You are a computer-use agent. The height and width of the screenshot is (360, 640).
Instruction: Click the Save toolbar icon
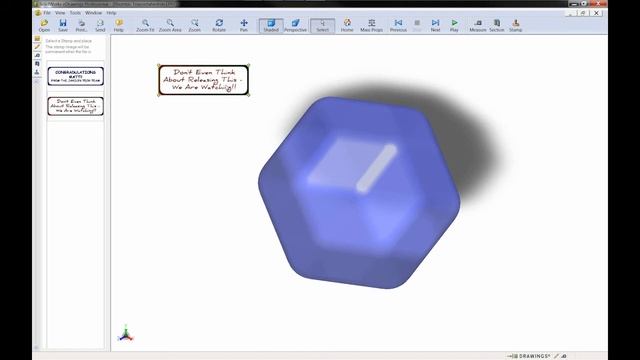63,25
